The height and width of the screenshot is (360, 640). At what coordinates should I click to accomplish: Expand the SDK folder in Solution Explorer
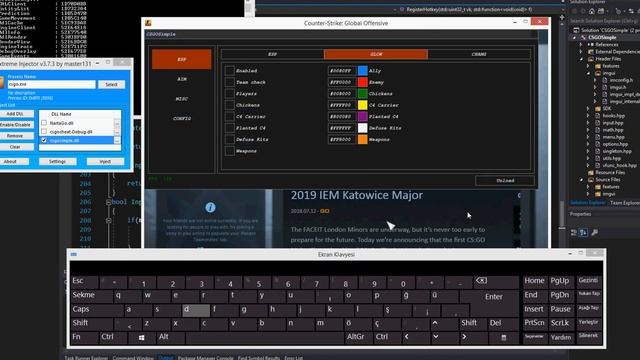click(x=589, y=109)
